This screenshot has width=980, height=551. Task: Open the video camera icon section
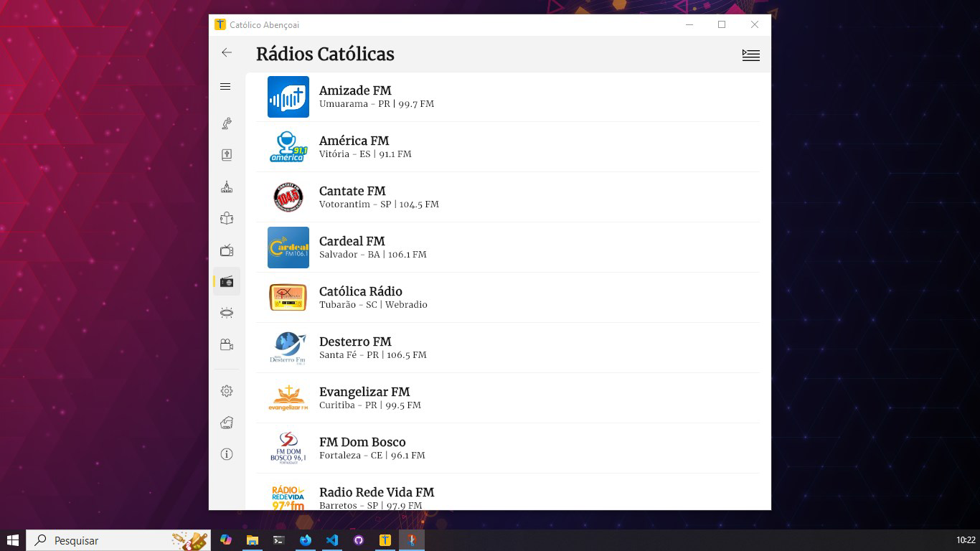227,344
